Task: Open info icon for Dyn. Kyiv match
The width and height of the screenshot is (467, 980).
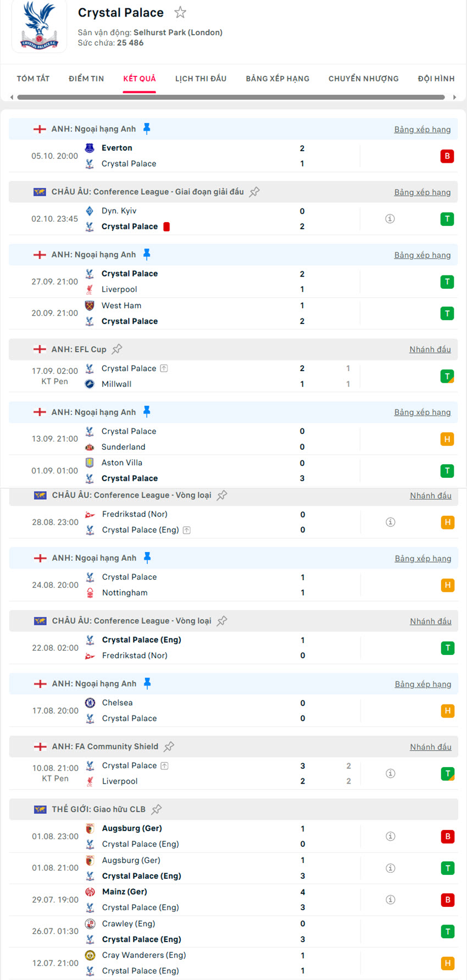Action: click(x=390, y=219)
